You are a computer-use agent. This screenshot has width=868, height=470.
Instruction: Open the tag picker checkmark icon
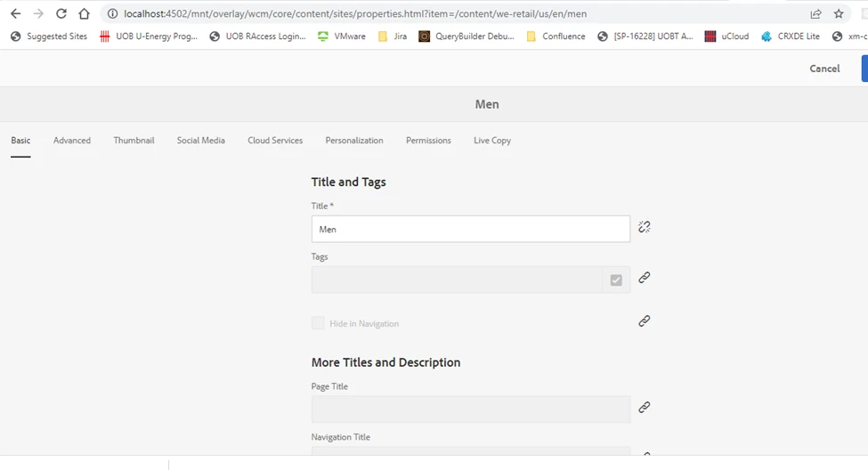click(x=616, y=280)
